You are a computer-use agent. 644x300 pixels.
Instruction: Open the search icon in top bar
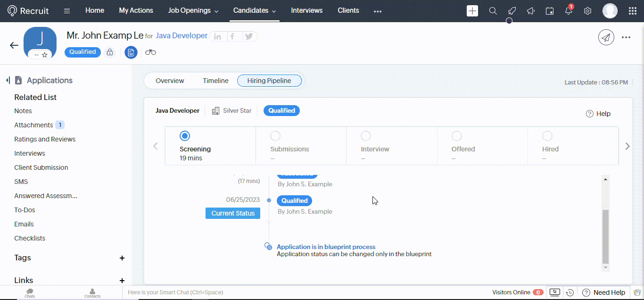pos(493,10)
